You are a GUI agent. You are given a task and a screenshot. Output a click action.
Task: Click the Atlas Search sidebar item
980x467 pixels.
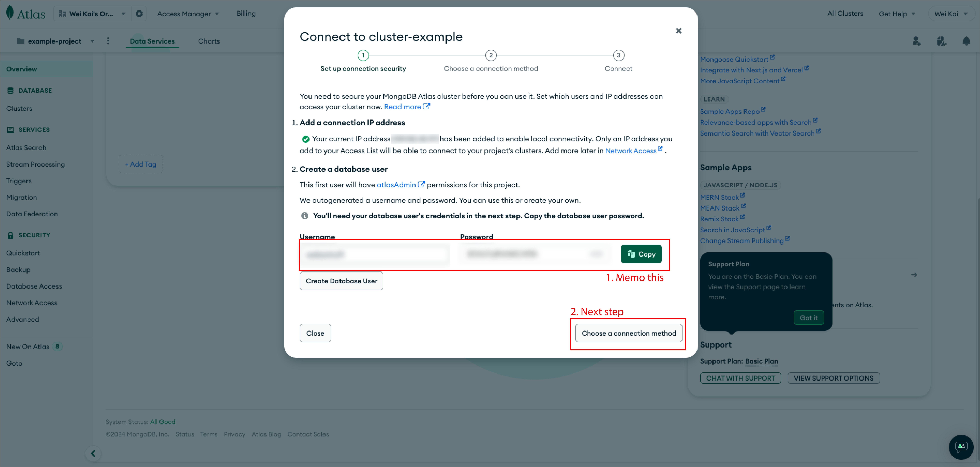pos(26,147)
